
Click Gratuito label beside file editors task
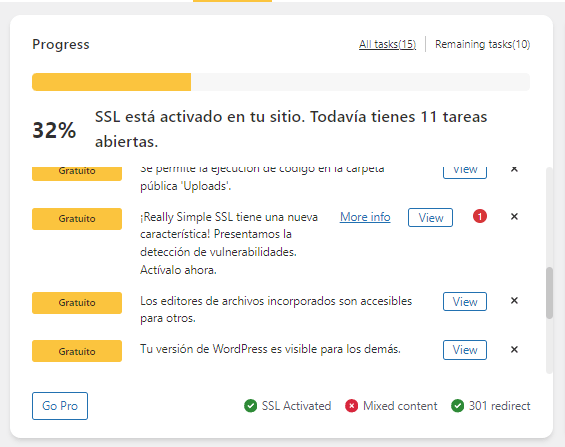pos(77,303)
